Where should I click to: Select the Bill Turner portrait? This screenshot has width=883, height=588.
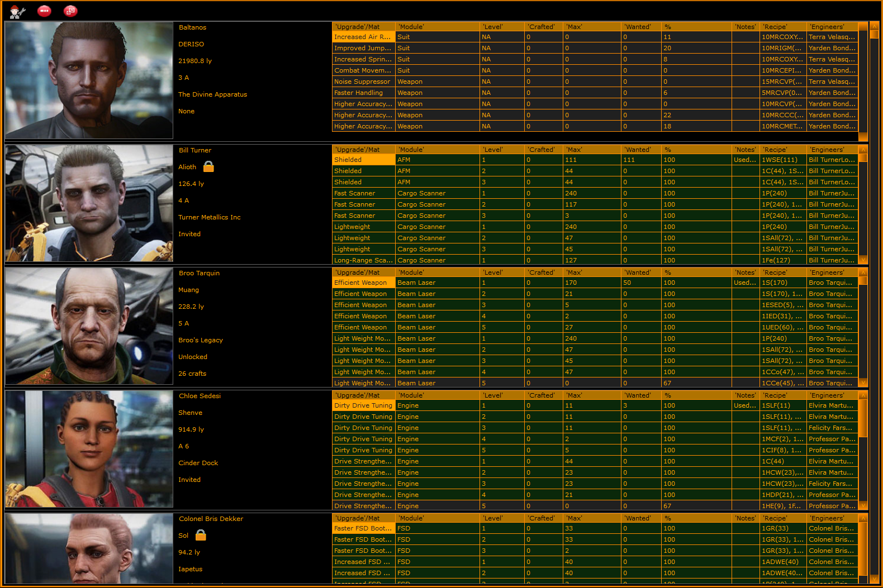[89, 203]
